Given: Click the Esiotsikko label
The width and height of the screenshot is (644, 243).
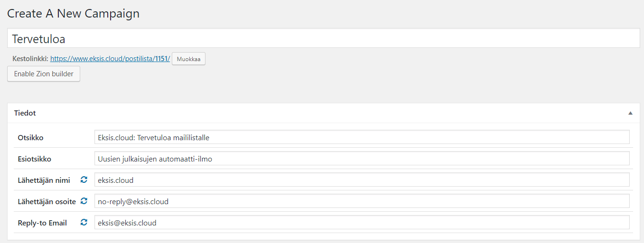Looking at the screenshot, I should pyautogui.click(x=34, y=159).
